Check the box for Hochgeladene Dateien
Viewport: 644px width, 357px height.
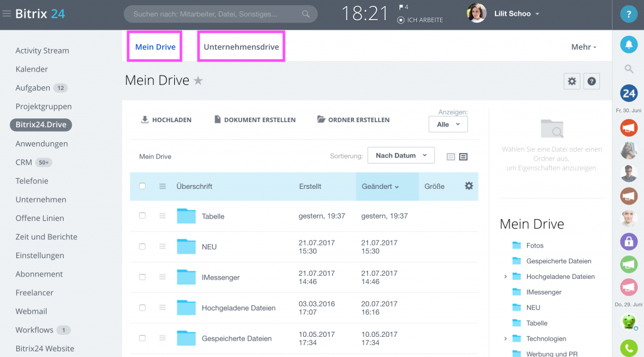coord(142,308)
